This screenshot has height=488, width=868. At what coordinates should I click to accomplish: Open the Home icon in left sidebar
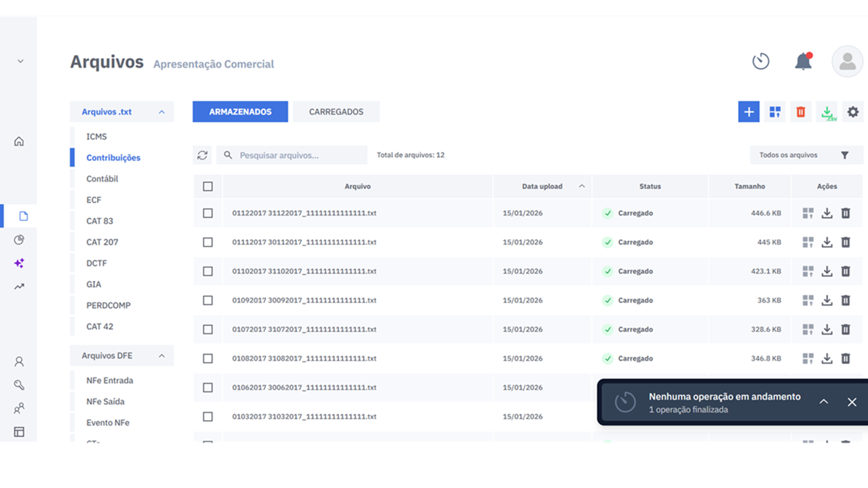tap(19, 141)
